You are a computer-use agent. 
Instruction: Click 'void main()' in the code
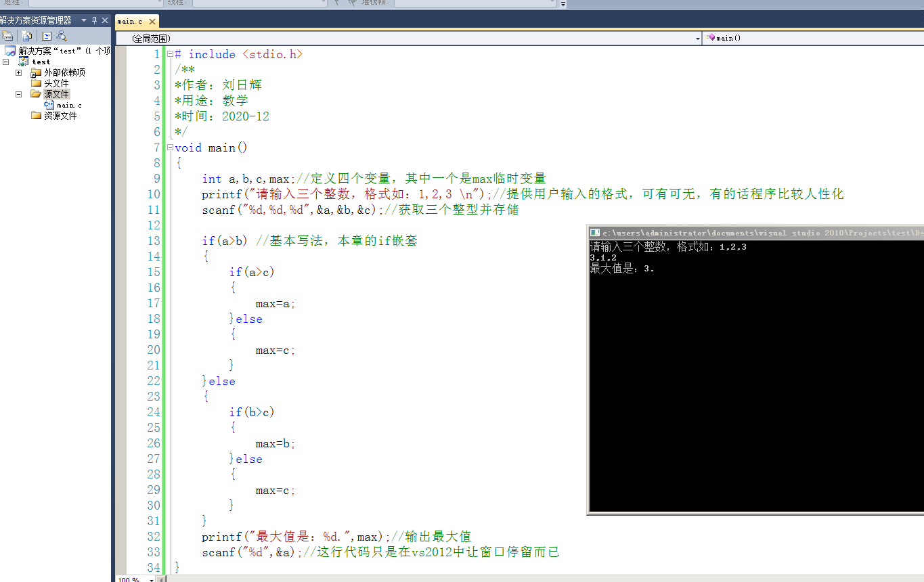pyautogui.click(x=211, y=148)
